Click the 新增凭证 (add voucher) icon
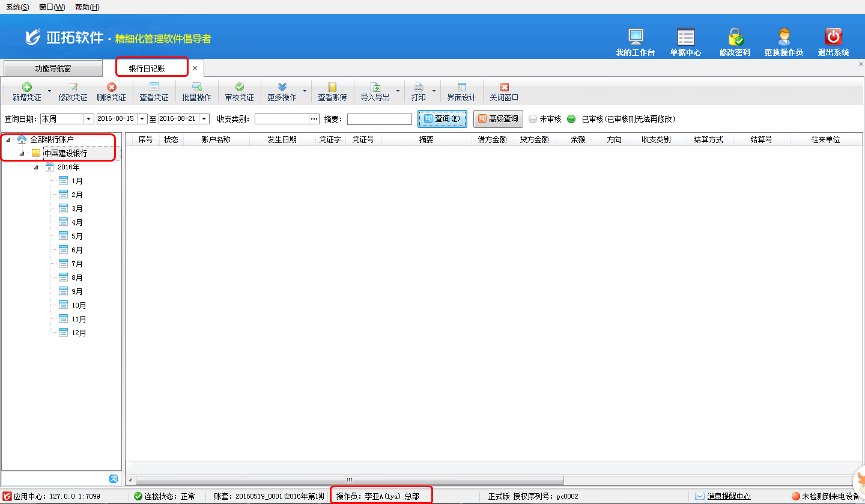This screenshot has height=504, width=865. click(26, 88)
